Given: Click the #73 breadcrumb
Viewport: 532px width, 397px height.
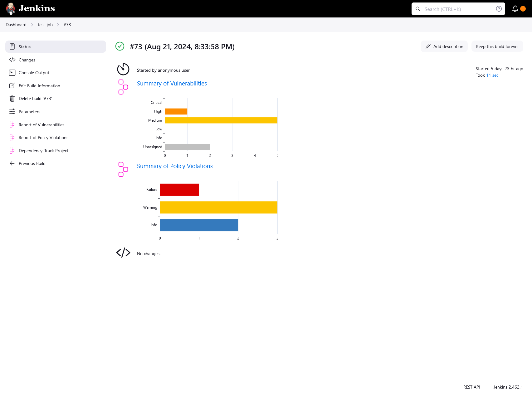Looking at the screenshot, I should (67, 25).
